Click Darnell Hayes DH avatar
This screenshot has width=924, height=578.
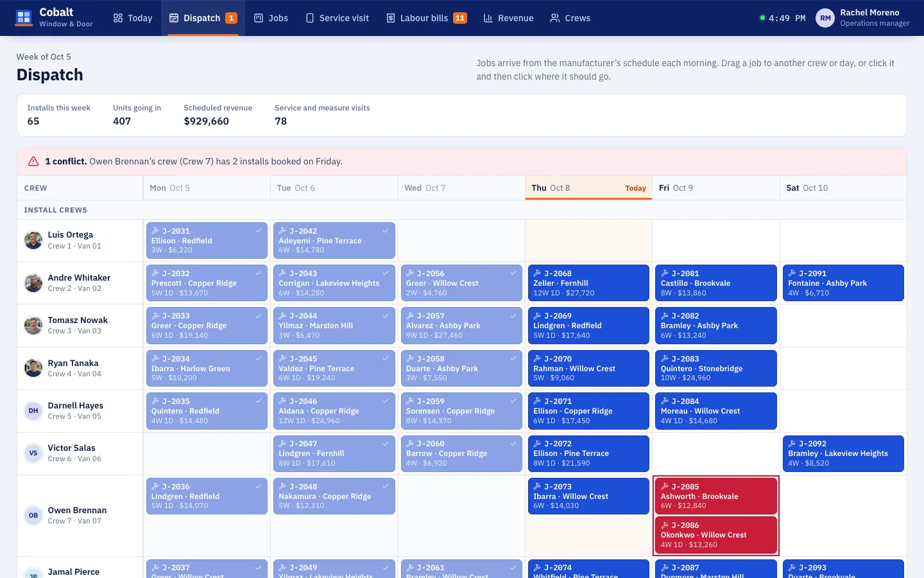tap(33, 410)
